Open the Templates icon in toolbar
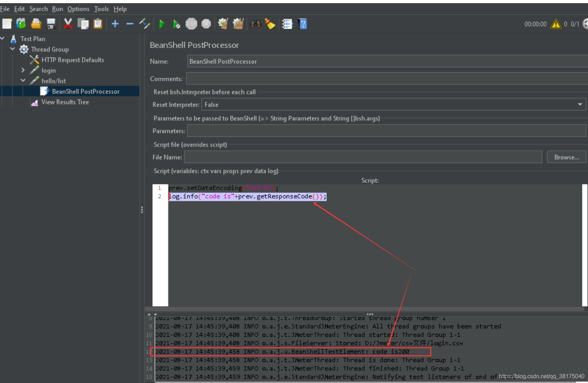588x383 pixels. point(21,24)
